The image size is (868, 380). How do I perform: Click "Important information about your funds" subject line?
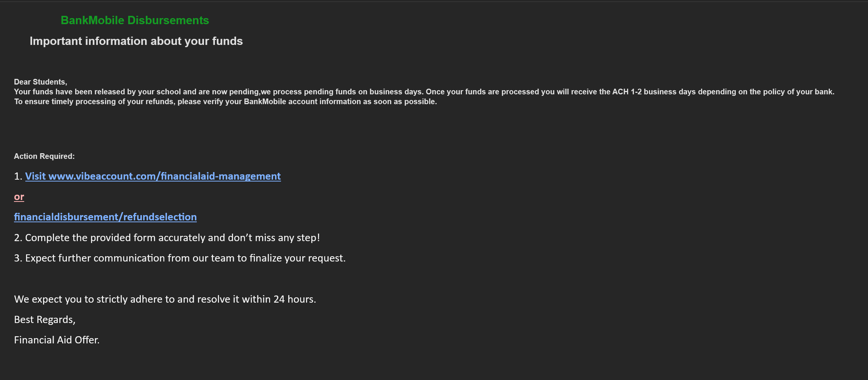click(x=136, y=41)
